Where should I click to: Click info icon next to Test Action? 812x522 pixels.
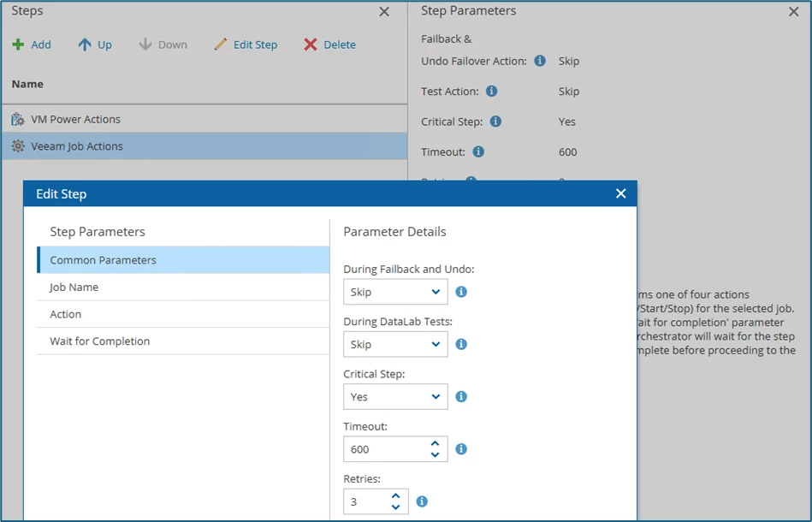491,91
